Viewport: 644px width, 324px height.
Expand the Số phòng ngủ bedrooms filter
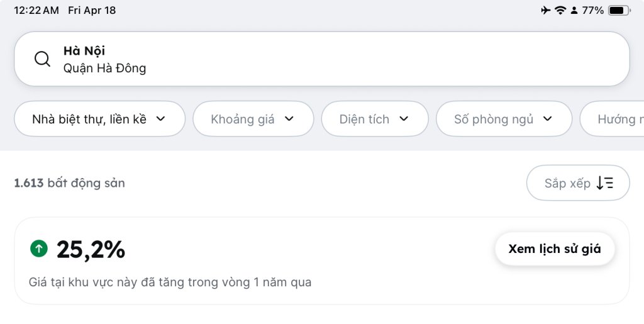coord(504,119)
